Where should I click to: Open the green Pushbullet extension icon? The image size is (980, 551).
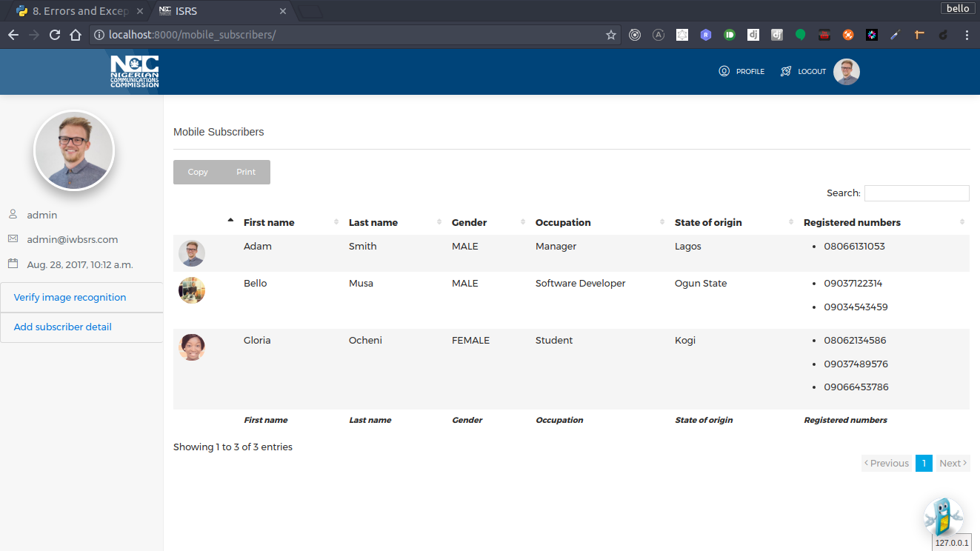point(730,35)
